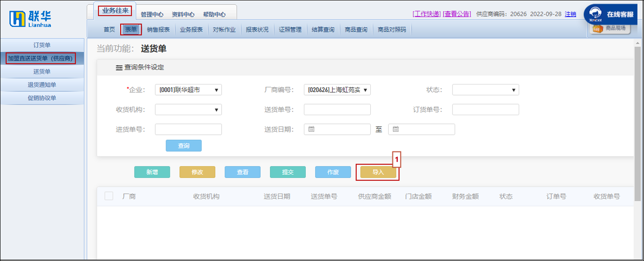Open the 在线客服 online support icon
This screenshot has height=261, width=644.
coord(611,14)
